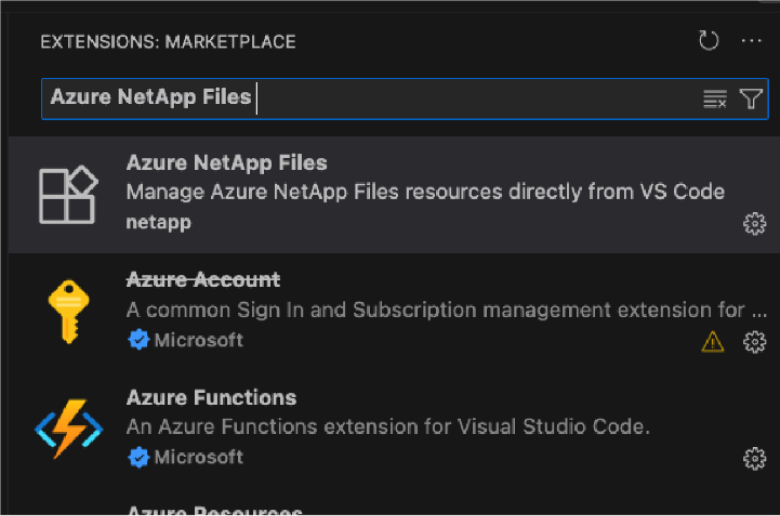Open manage gear for Azure Account
This screenshot has height=516, width=780.
[755, 342]
